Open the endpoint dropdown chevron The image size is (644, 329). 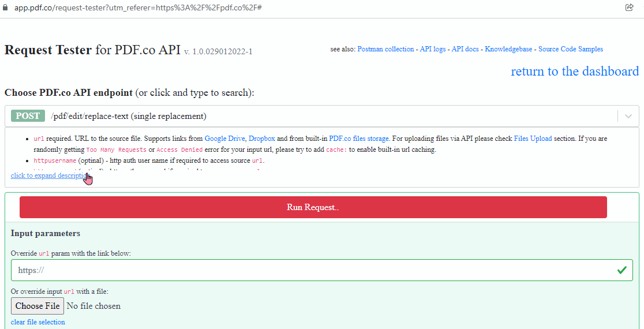pyautogui.click(x=628, y=116)
